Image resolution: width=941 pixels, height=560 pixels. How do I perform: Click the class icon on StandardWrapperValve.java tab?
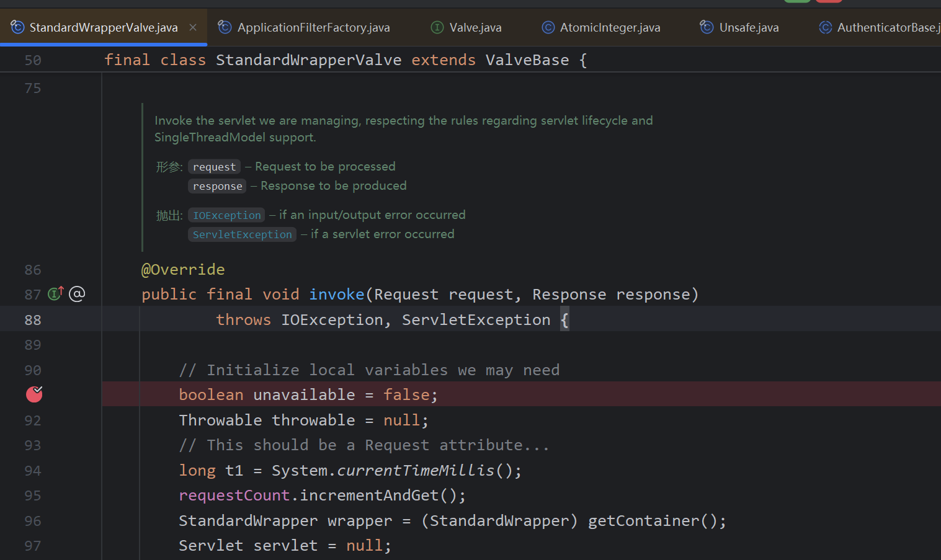[x=18, y=27]
